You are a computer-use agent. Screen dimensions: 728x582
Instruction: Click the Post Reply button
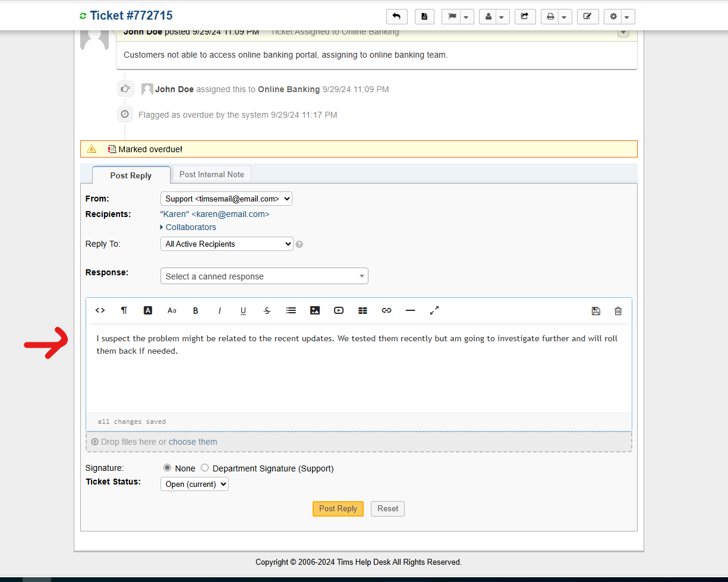(338, 508)
